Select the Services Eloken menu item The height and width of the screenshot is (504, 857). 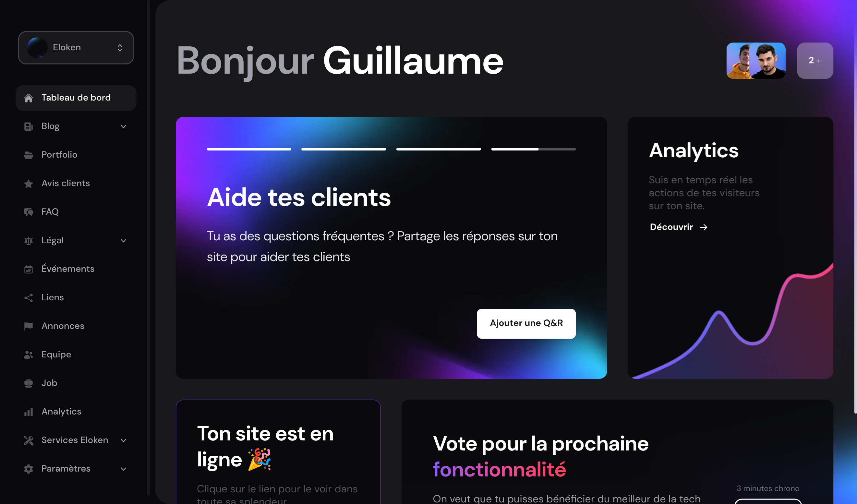coord(74,440)
